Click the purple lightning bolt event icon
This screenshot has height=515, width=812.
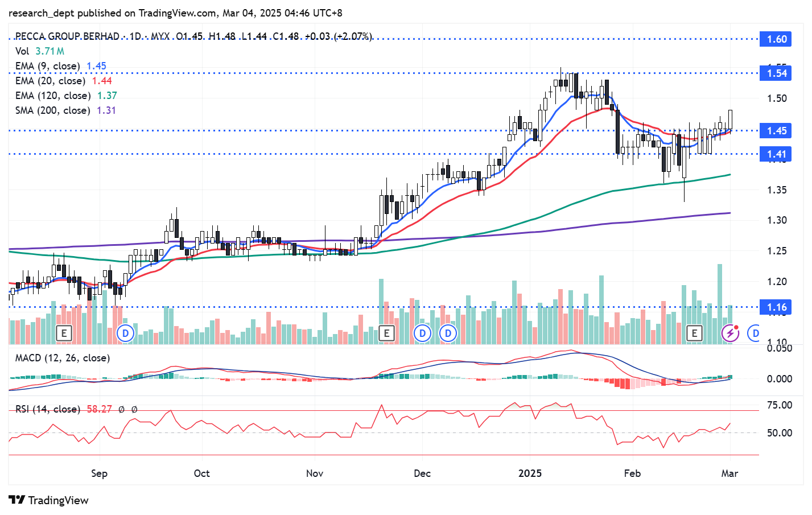click(730, 333)
